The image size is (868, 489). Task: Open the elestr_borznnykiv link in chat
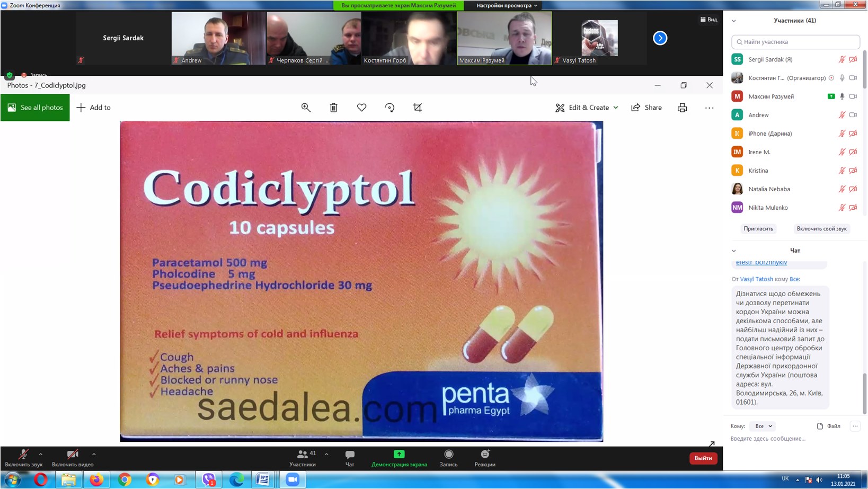point(761,262)
